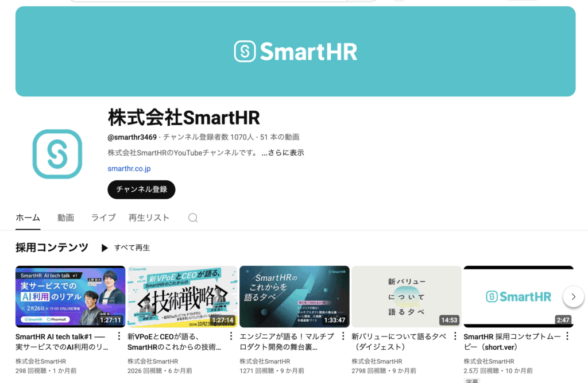Open options menu for 新バリューについて語る夕べ video

[x=455, y=336]
